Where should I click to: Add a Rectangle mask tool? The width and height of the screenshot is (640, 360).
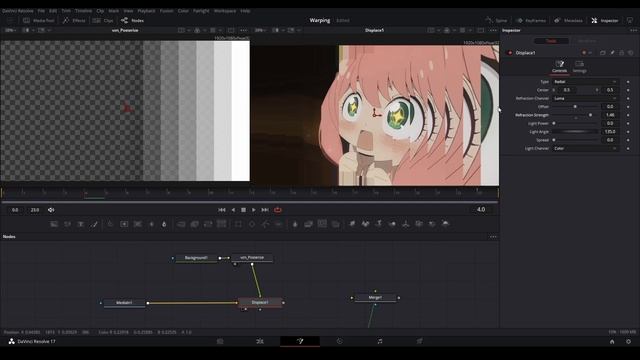pyautogui.click(x=238, y=224)
